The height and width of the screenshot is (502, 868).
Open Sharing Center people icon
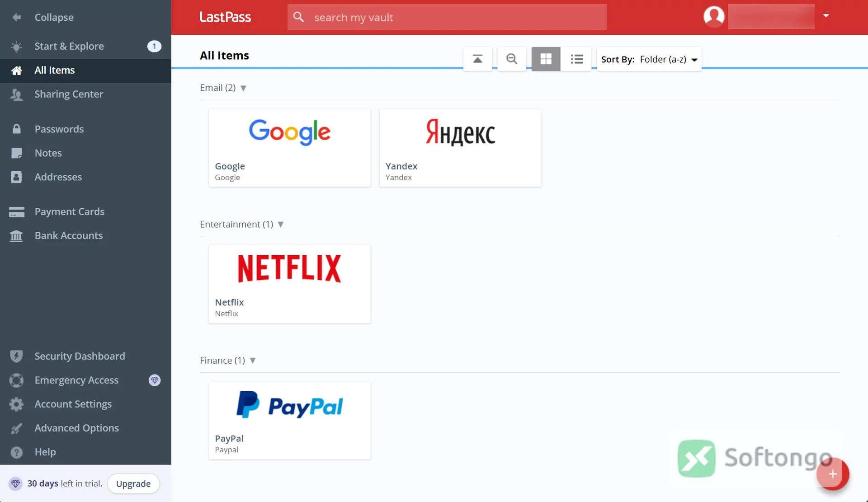pyautogui.click(x=16, y=94)
